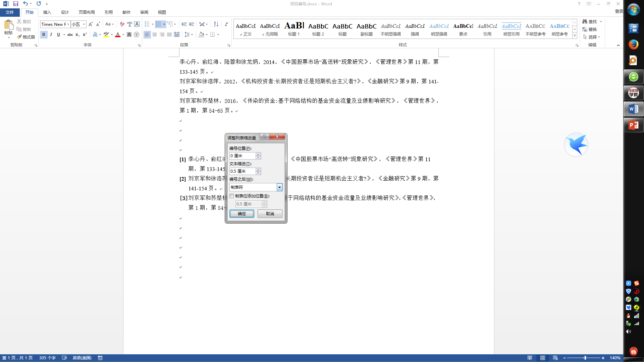Expand the font size dropdown

[84, 24]
